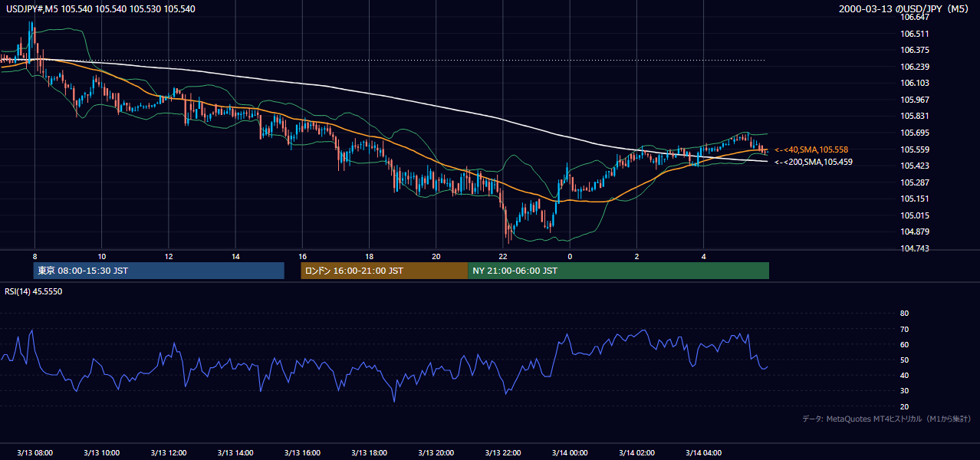Click the 2000-03-13 のUSD/JPY (M5) heading
980x460 pixels.
coord(905,8)
